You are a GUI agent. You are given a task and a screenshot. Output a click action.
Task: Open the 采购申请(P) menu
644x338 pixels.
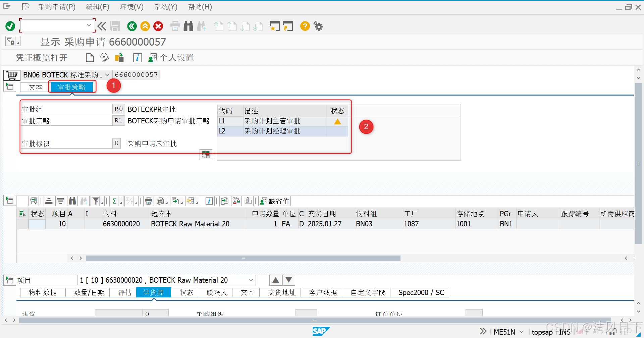click(57, 7)
